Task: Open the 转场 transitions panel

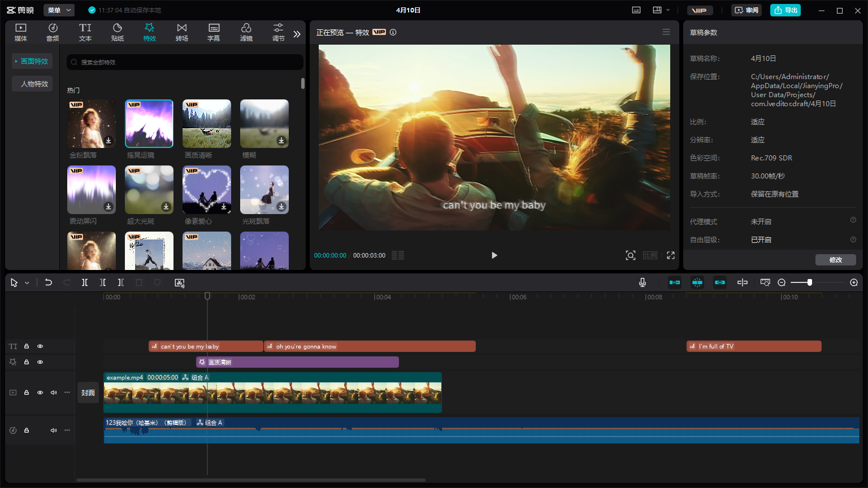Action: point(181,32)
